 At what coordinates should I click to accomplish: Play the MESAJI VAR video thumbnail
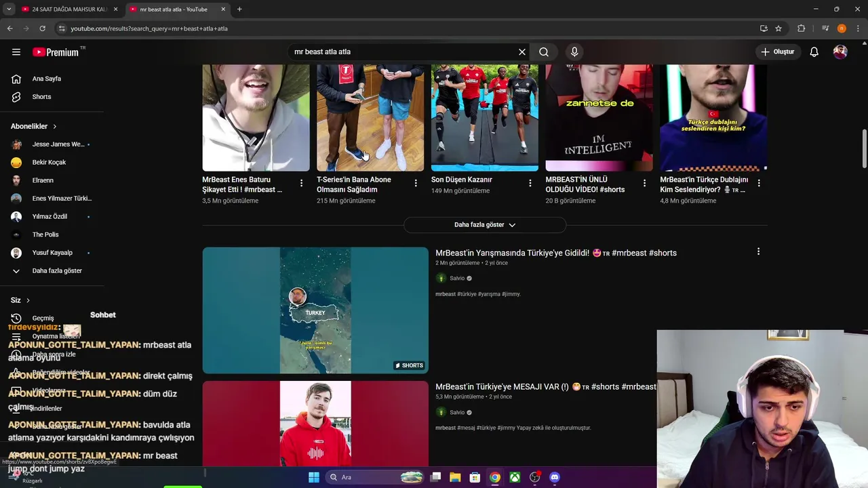tap(315, 424)
